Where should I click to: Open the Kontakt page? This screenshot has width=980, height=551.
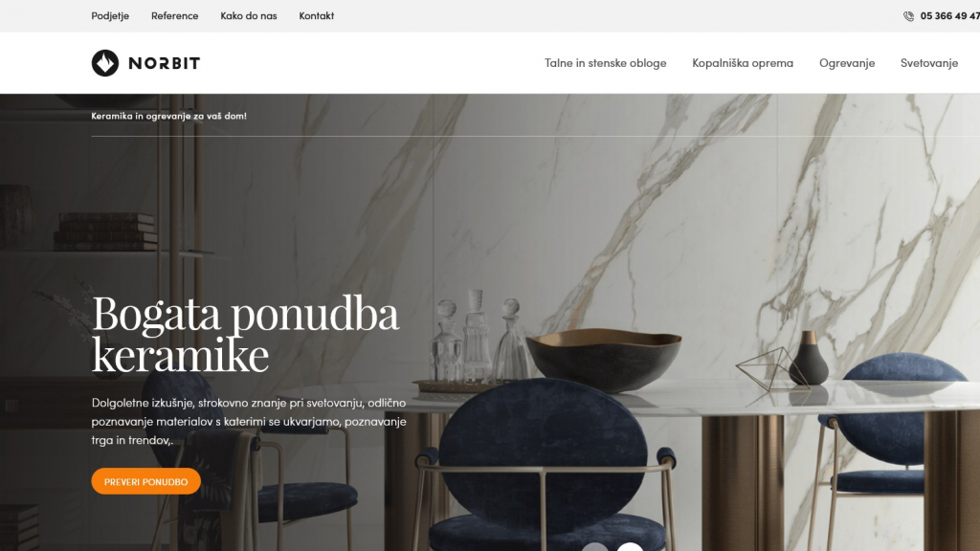(x=316, y=15)
